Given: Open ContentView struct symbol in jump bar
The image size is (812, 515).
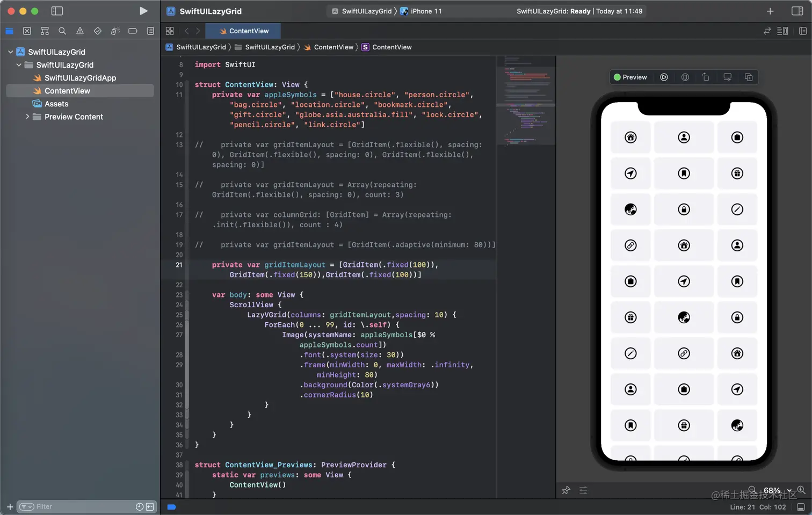Looking at the screenshot, I should (x=387, y=47).
